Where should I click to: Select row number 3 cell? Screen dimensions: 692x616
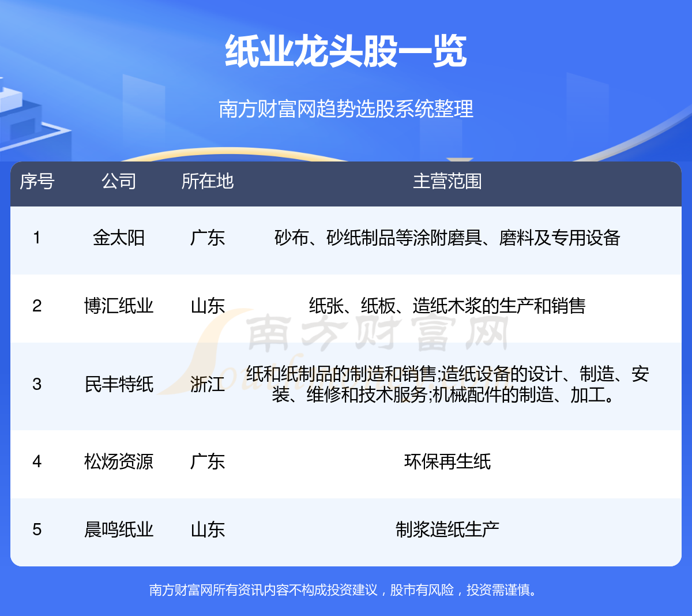pos(37,384)
